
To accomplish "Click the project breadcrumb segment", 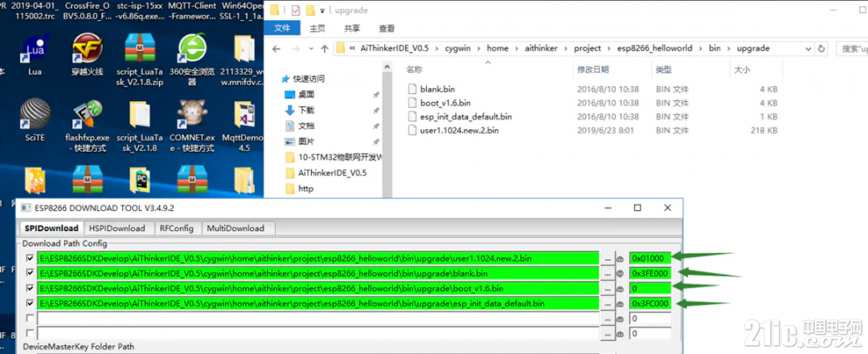I will pos(588,49).
